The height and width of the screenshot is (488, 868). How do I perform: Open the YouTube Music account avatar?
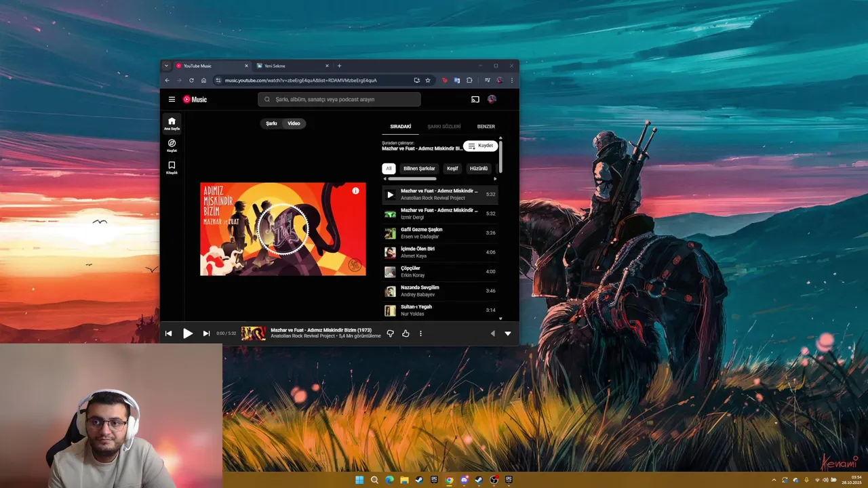point(492,99)
